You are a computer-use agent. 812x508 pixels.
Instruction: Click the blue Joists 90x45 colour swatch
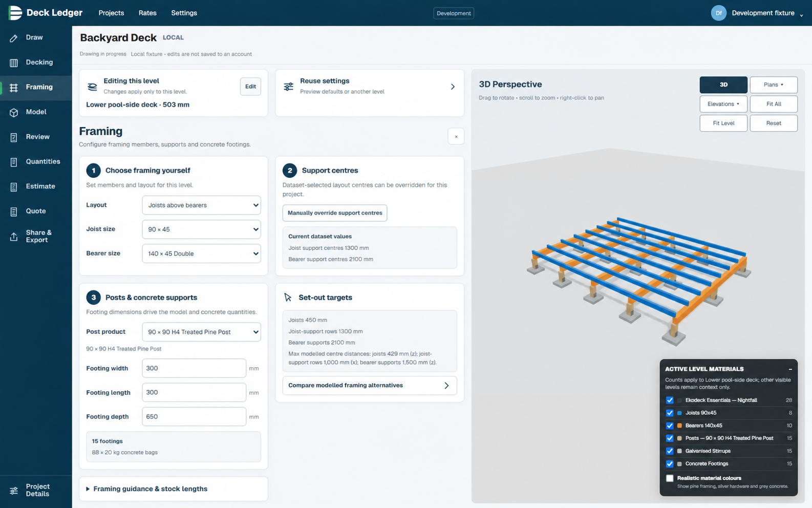pyautogui.click(x=679, y=413)
